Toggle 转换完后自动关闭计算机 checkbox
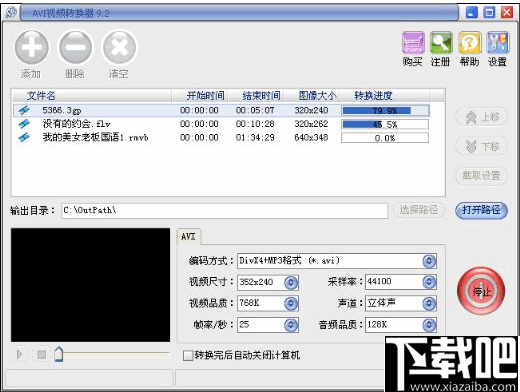Image resolution: width=520 pixels, height=392 pixels. point(188,355)
